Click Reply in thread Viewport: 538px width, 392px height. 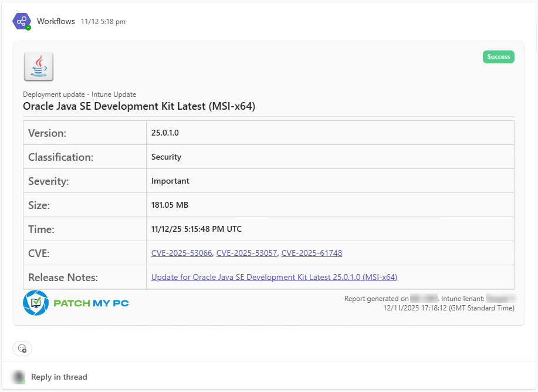pyautogui.click(x=59, y=377)
